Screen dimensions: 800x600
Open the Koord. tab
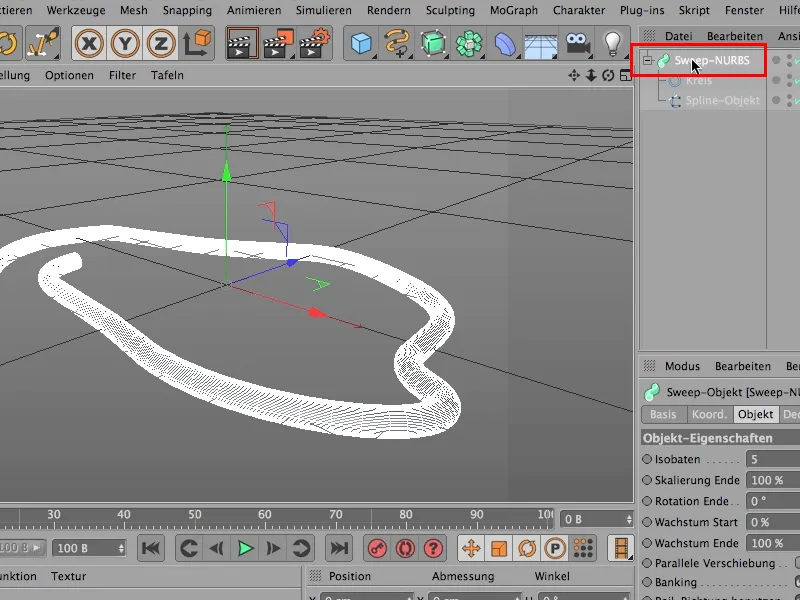click(x=710, y=414)
